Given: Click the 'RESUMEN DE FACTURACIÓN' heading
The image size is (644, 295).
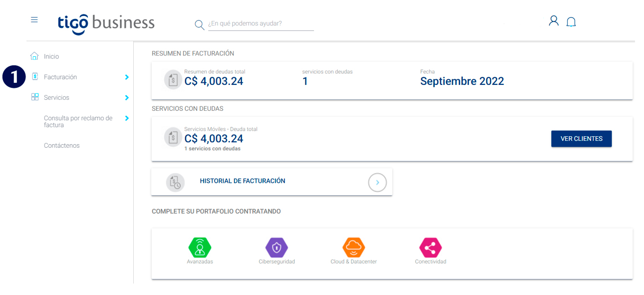Looking at the screenshot, I should tap(193, 53).
